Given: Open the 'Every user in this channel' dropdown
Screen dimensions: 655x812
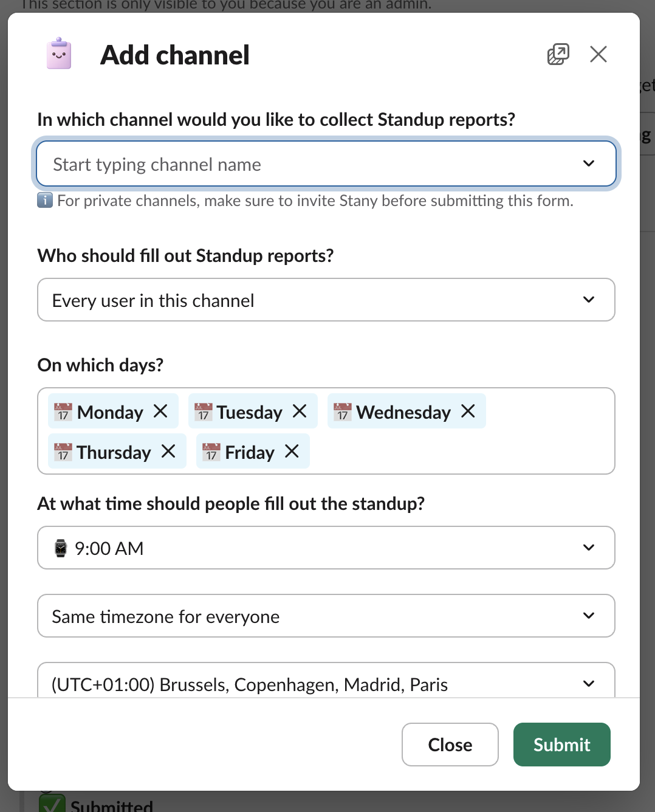Looking at the screenshot, I should click(326, 300).
